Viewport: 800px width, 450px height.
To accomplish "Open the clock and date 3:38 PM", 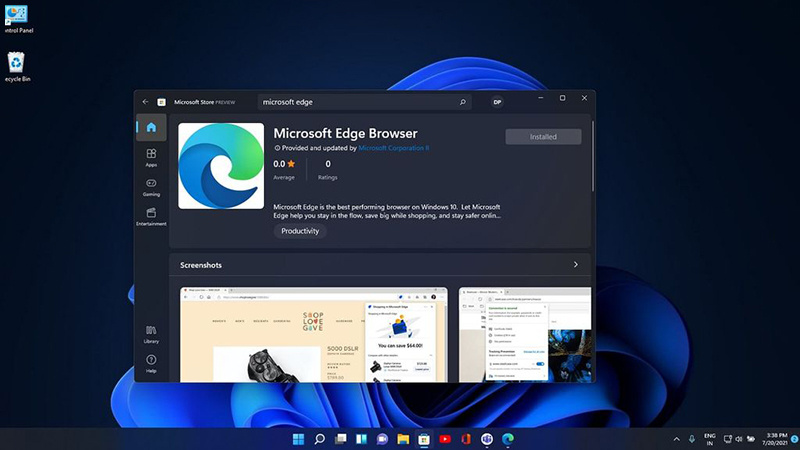I will point(775,439).
